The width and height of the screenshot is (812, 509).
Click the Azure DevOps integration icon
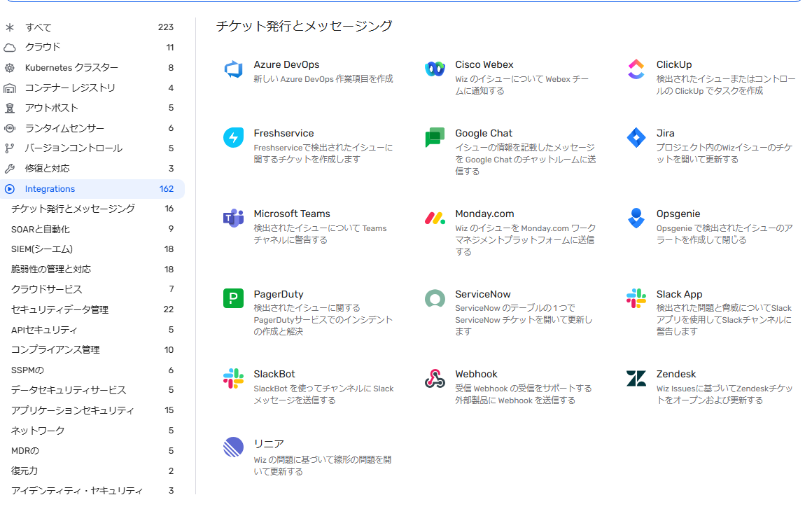(x=233, y=69)
